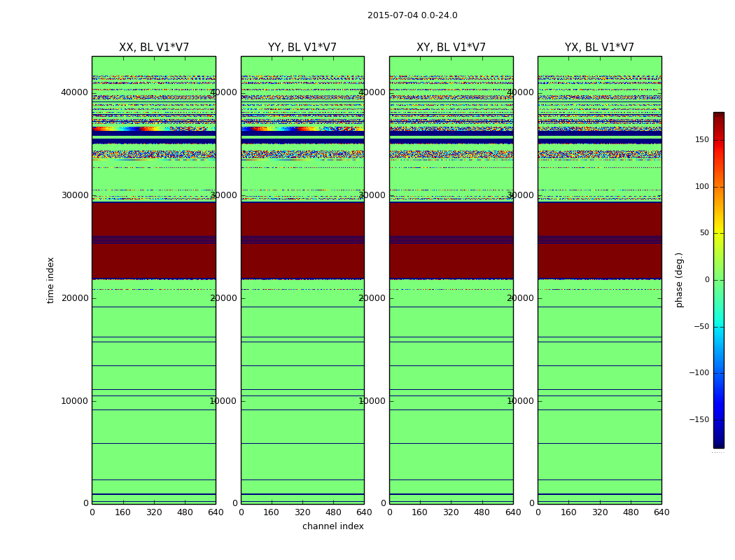Pick the '100' tick on the colorbar

(x=702, y=186)
